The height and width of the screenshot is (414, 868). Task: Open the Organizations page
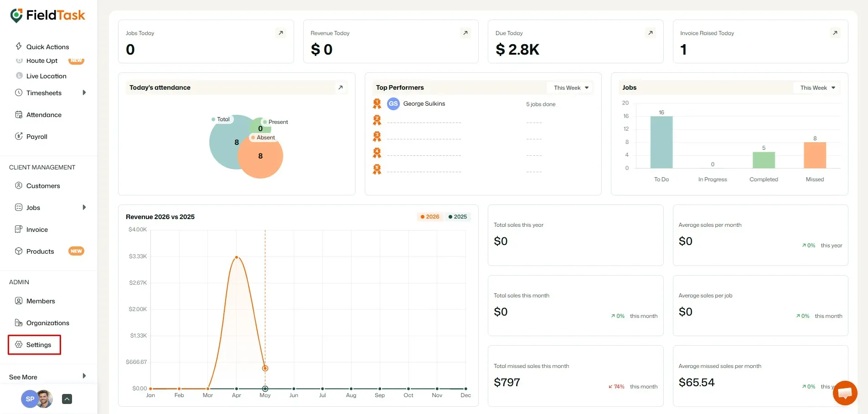(x=48, y=323)
